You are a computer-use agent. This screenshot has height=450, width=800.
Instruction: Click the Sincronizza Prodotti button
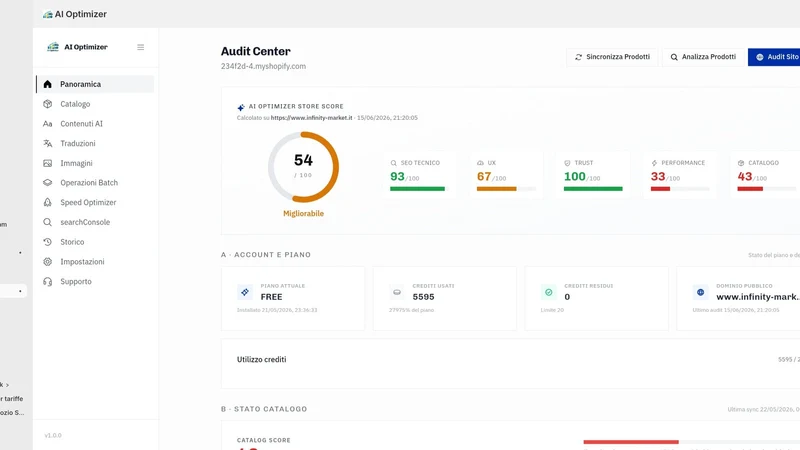pos(612,57)
